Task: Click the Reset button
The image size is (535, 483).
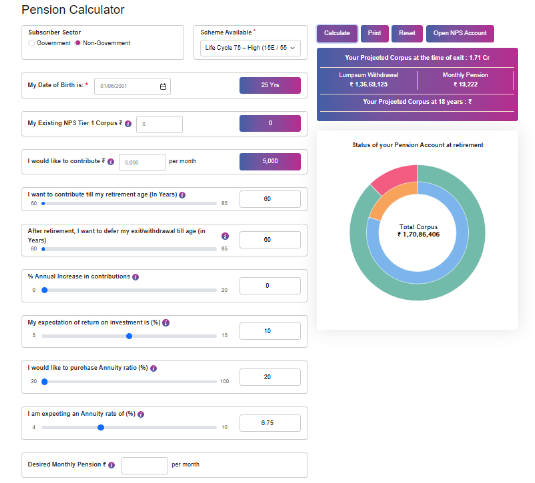Action: 407,33
